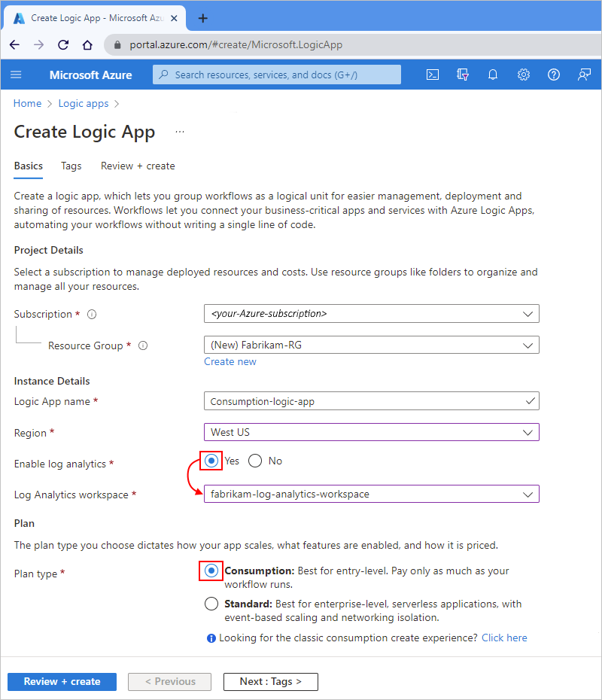Screen dimensions: 602x700
Task: Send feedback to Microsoft
Action: 584,75
